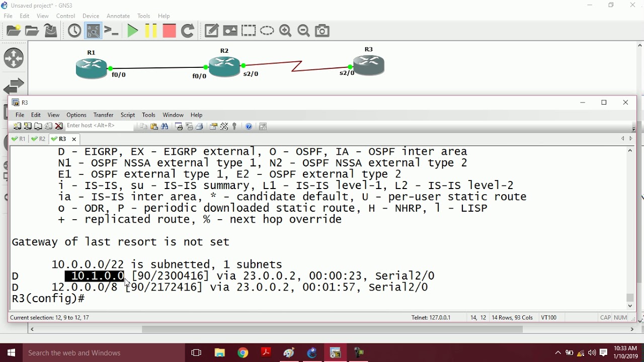Click horizontal scrollbar thumb below SecureCRT
The image size is (644, 362).
332,329
